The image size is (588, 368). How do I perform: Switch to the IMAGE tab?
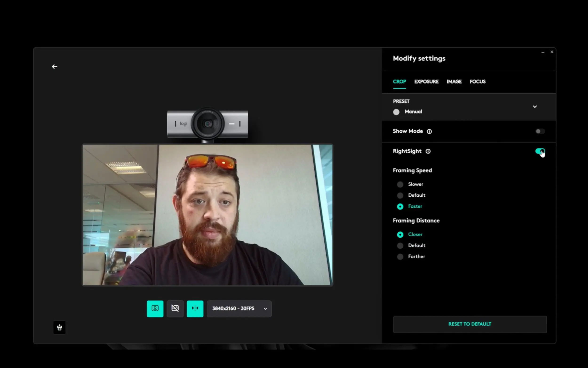[x=454, y=81]
